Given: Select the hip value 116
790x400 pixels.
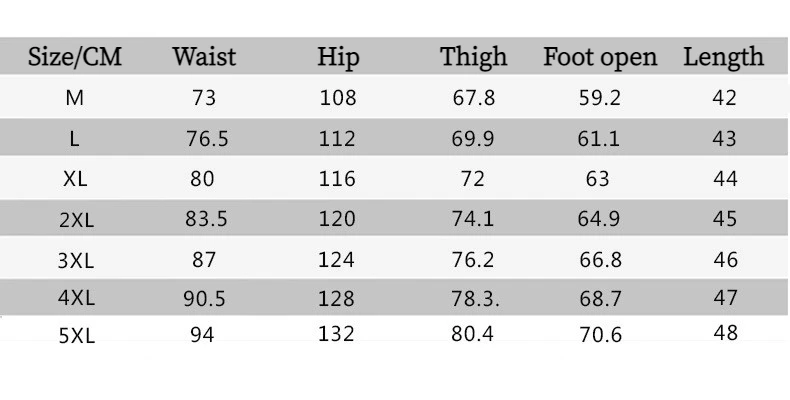Looking at the screenshot, I should click(337, 179).
